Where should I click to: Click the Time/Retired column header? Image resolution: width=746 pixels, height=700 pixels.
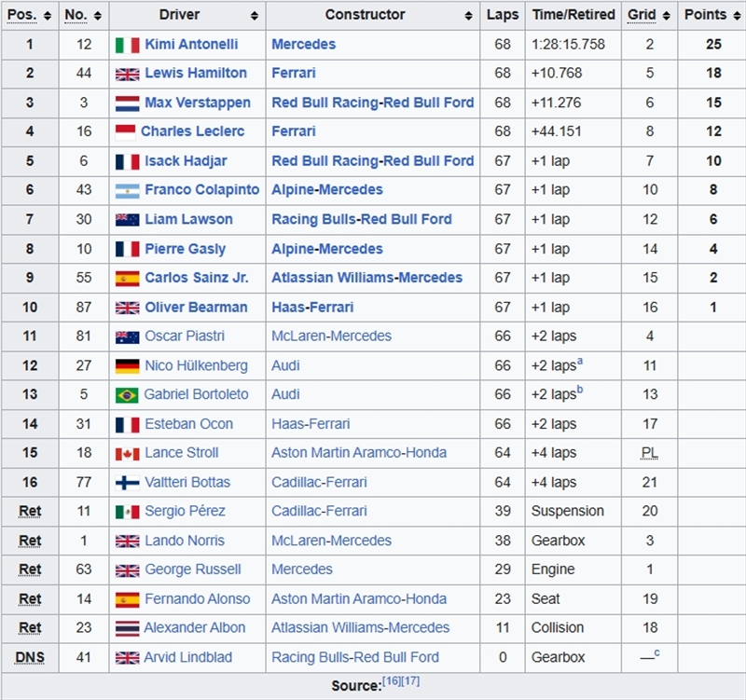(x=573, y=15)
